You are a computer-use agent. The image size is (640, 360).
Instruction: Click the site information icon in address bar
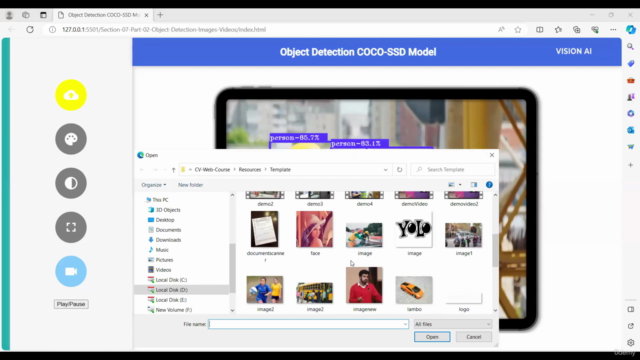(52, 29)
